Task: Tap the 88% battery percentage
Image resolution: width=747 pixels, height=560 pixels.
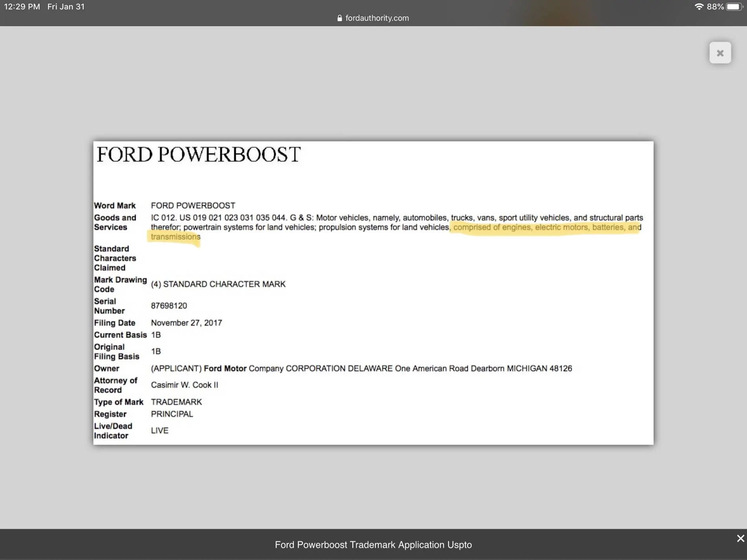Action: point(715,7)
